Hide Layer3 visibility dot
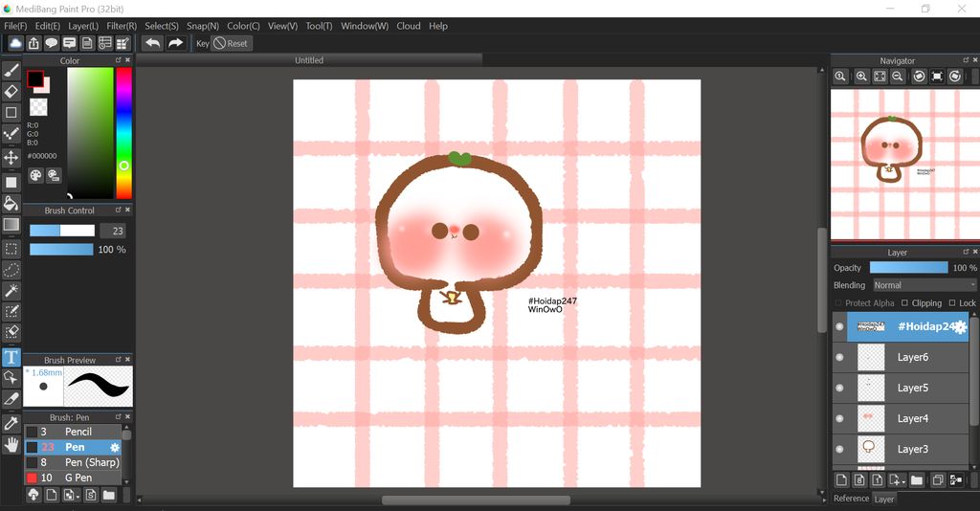The height and width of the screenshot is (511, 980). [x=839, y=449]
